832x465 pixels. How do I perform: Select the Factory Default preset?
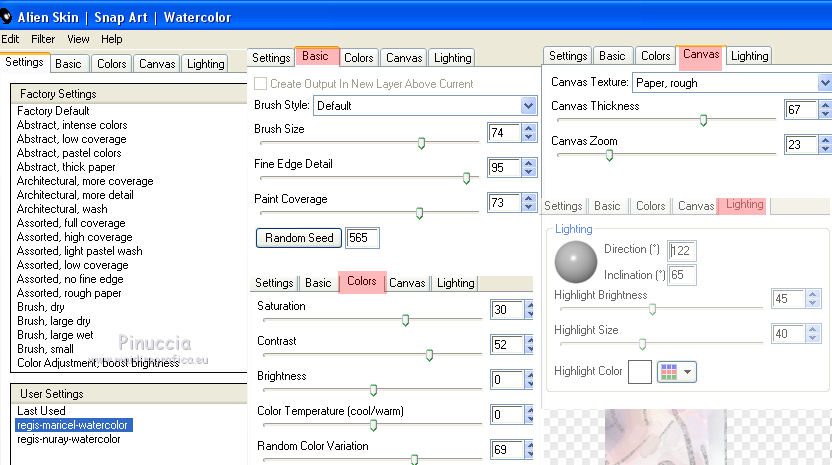53,111
